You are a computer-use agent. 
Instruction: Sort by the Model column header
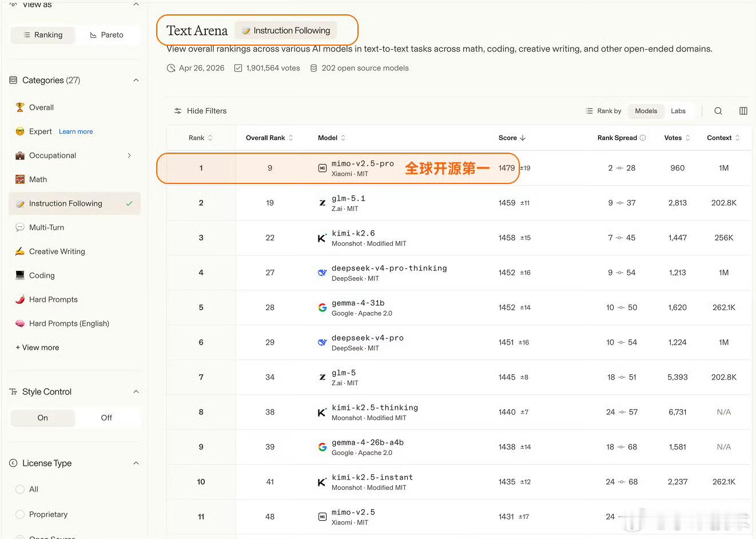[332, 138]
